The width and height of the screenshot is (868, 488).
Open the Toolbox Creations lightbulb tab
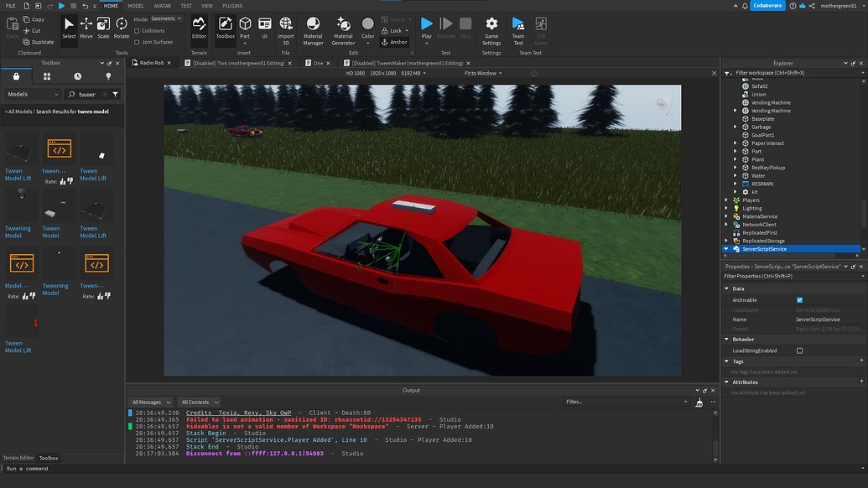click(108, 76)
